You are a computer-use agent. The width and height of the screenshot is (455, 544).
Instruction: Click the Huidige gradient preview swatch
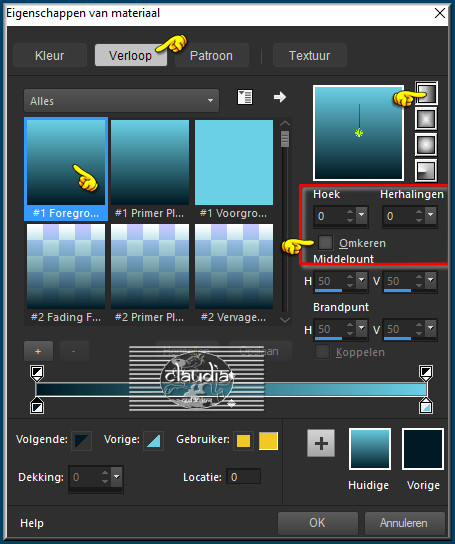coord(370,449)
